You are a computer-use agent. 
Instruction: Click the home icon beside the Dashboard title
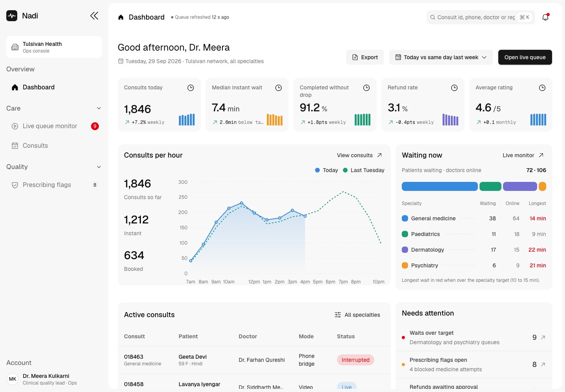click(121, 17)
